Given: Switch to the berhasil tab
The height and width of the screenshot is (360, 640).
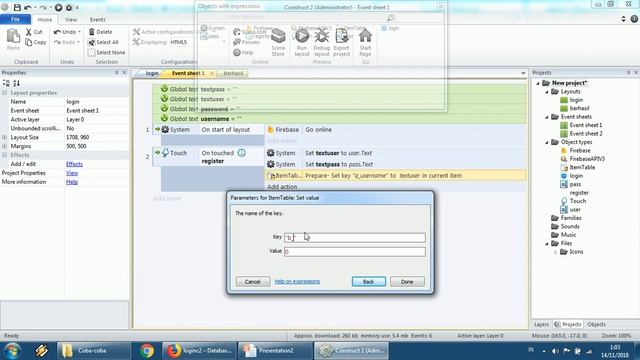Looking at the screenshot, I should tap(233, 73).
